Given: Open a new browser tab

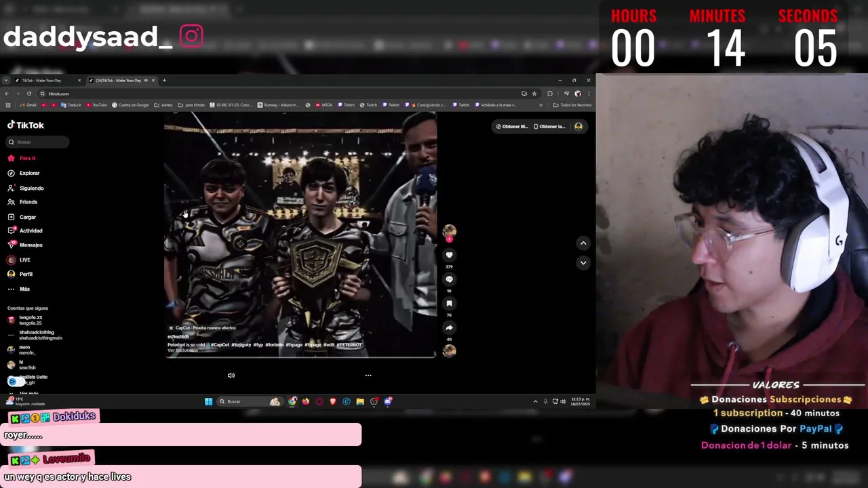Looking at the screenshot, I should pos(164,81).
